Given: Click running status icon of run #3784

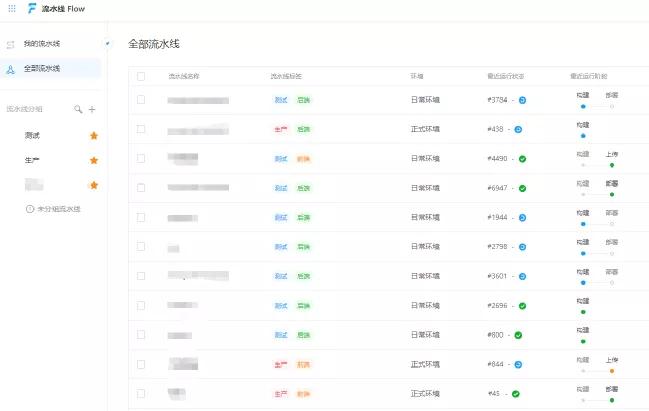Looking at the screenshot, I should [522, 100].
